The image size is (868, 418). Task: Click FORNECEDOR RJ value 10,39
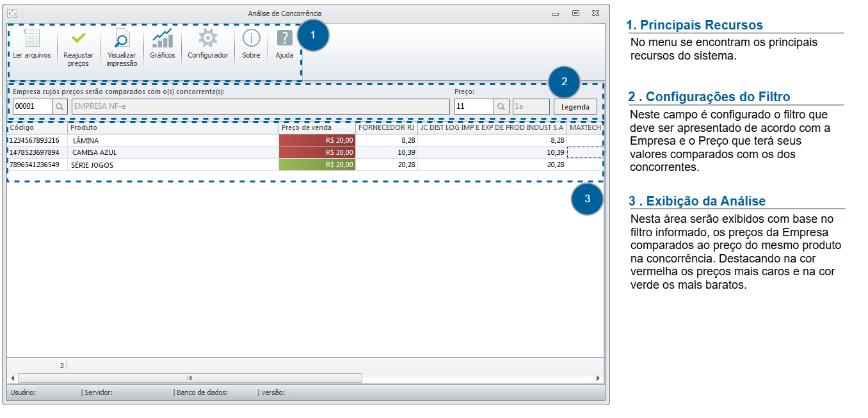click(x=387, y=152)
